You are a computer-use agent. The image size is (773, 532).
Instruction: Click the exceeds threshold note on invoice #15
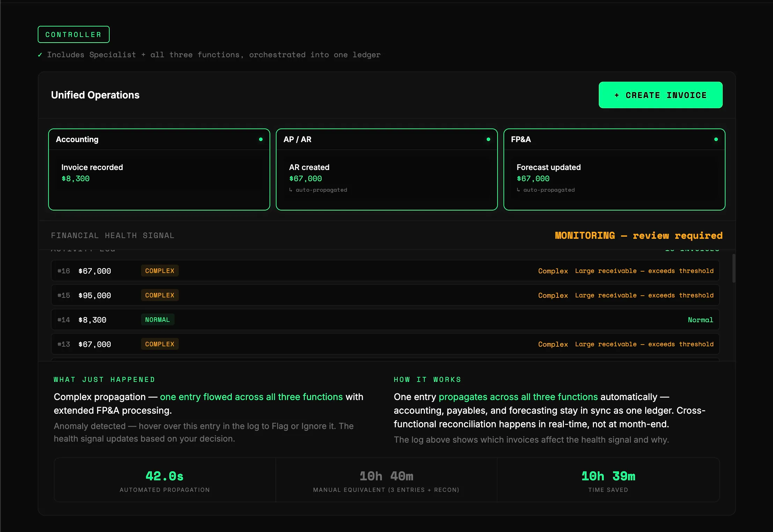[644, 295]
